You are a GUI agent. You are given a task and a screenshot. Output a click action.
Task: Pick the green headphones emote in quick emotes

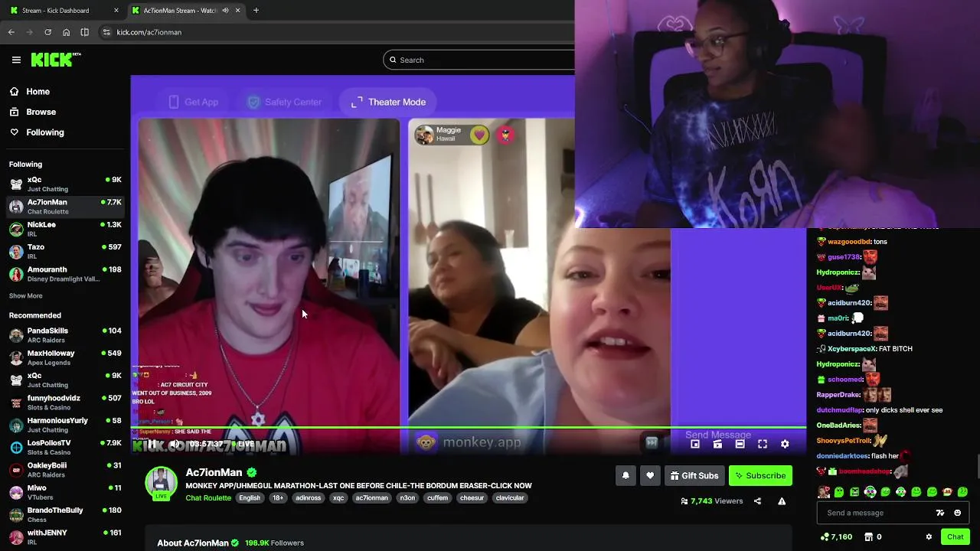tap(870, 492)
